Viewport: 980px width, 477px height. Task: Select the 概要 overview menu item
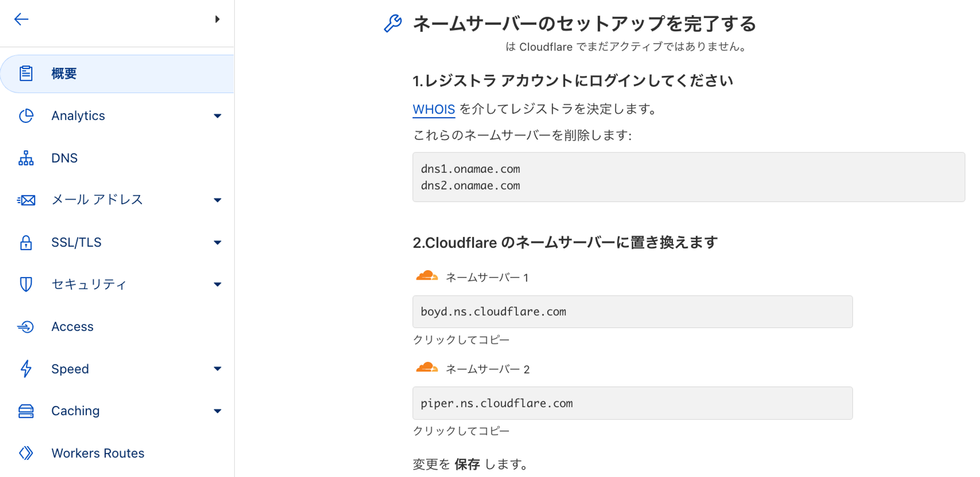click(x=118, y=74)
